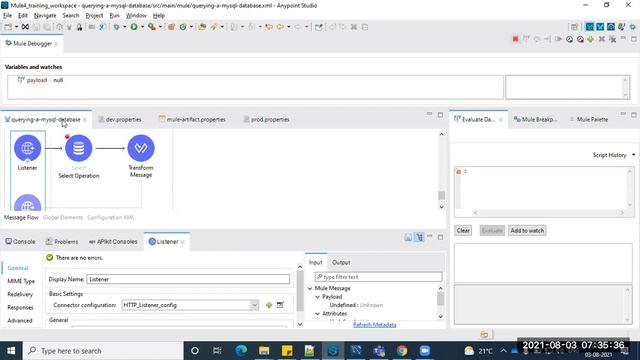Open the Window menu
This screenshot has width=640, height=360.
(x=136, y=16)
